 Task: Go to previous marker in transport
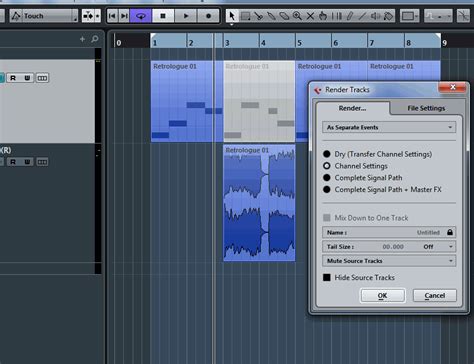(x=112, y=16)
